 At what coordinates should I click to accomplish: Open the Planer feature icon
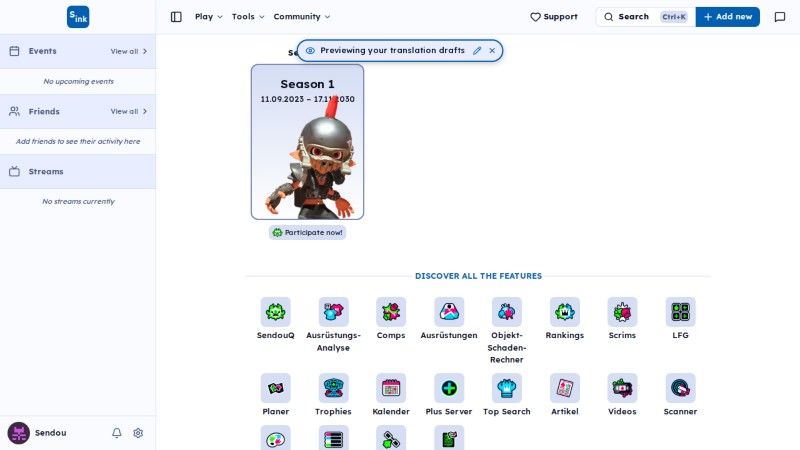(x=276, y=388)
